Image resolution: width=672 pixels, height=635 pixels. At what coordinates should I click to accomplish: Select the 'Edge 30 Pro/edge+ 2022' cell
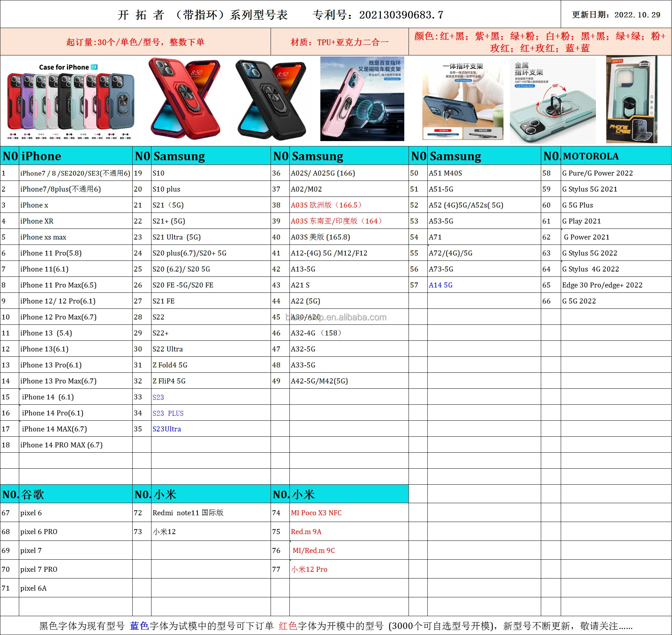pos(616,285)
